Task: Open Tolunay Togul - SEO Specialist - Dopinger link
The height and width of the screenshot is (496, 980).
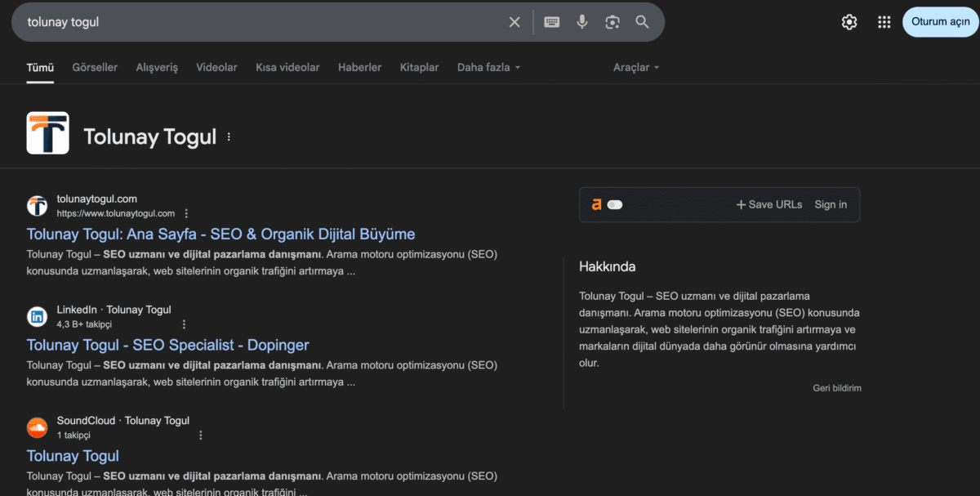Action: click(167, 345)
